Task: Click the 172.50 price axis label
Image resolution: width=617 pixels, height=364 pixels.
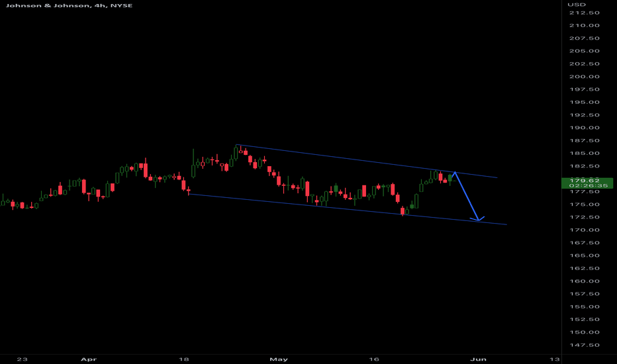Action: pyautogui.click(x=585, y=217)
